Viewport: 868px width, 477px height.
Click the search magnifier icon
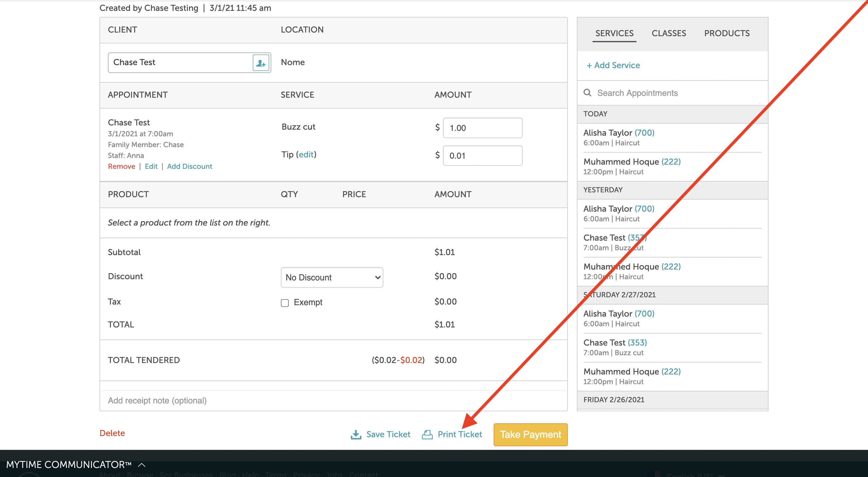(x=587, y=93)
